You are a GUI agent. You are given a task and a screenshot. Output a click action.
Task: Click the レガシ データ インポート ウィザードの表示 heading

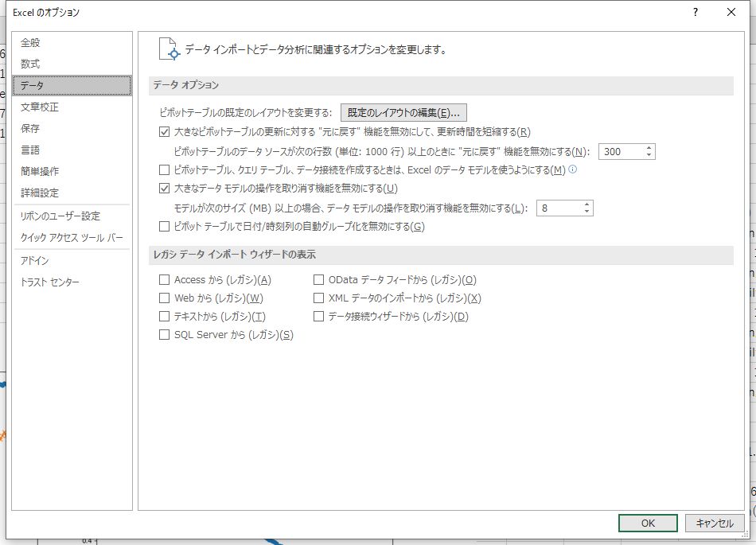point(234,255)
